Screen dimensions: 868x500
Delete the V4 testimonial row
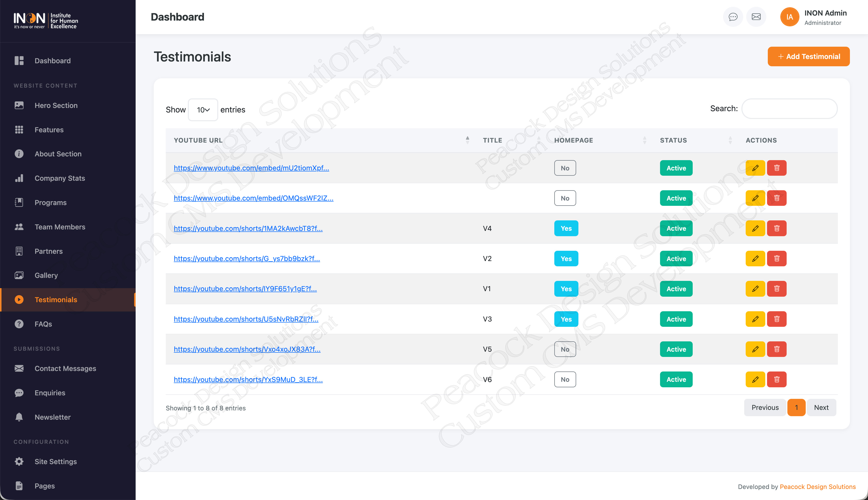[777, 228]
